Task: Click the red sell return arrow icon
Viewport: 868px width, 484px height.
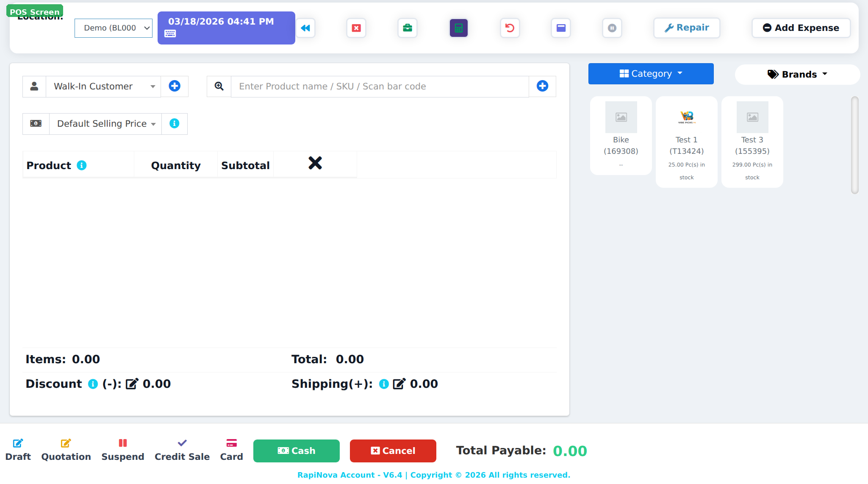Action: pyautogui.click(x=510, y=28)
